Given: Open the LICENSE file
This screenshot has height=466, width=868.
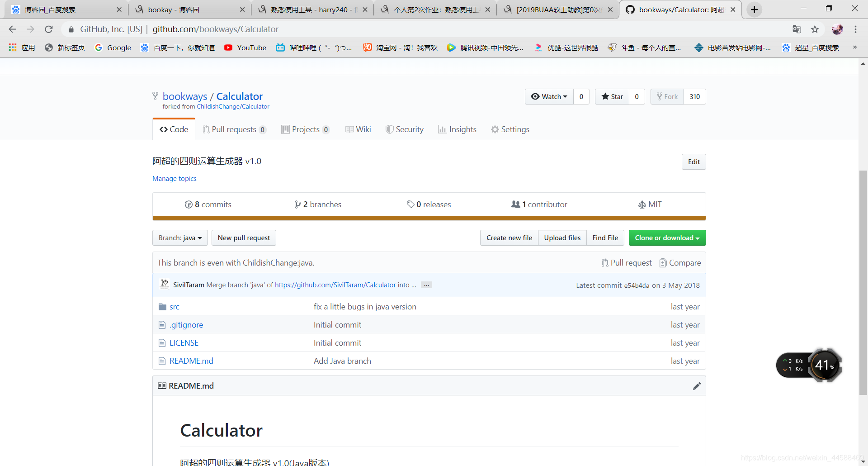Looking at the screenshot, I should pyautogui.click(x=184, y=343).
